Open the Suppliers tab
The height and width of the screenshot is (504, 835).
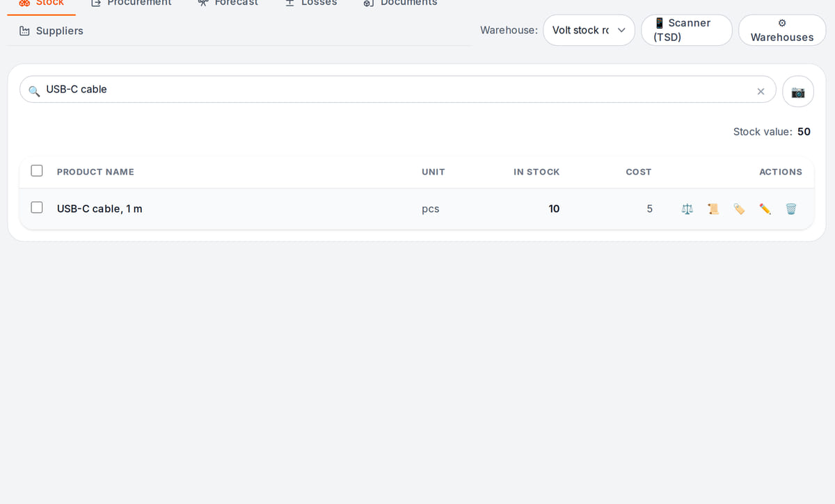coord(51,31)
